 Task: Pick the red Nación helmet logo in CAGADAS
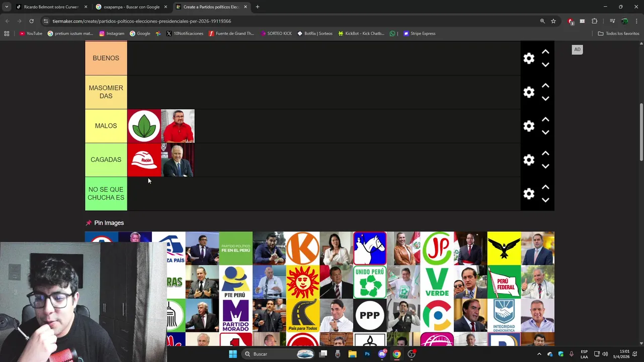(144, 160)
